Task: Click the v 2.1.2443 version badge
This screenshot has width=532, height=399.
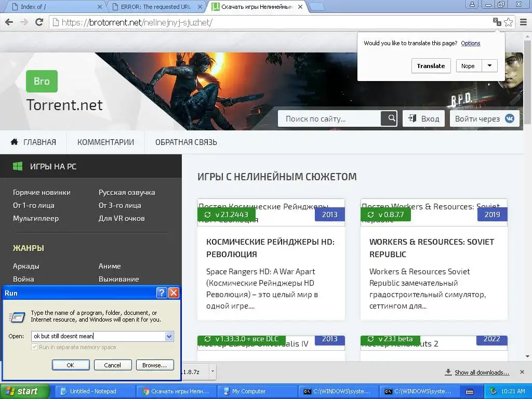Action: [227, 215]
